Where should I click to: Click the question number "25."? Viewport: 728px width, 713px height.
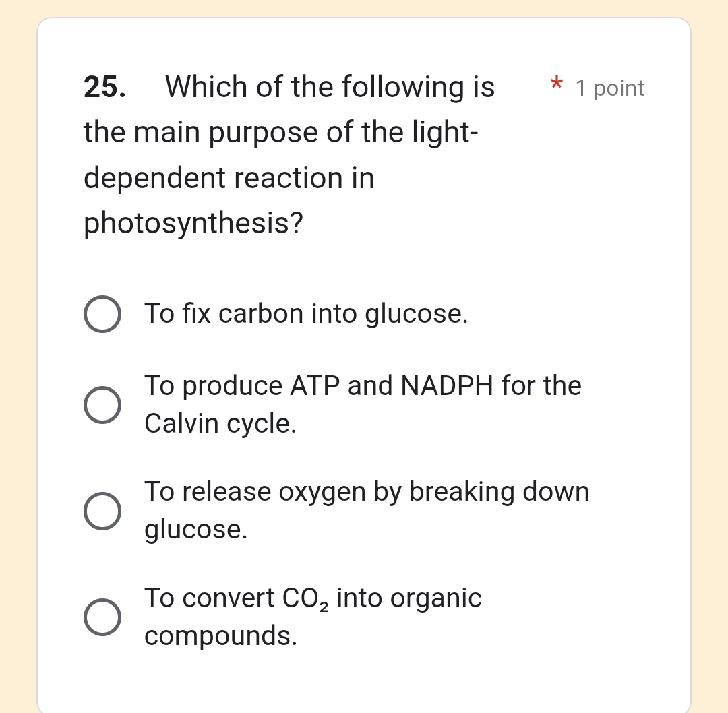point(104,86)
